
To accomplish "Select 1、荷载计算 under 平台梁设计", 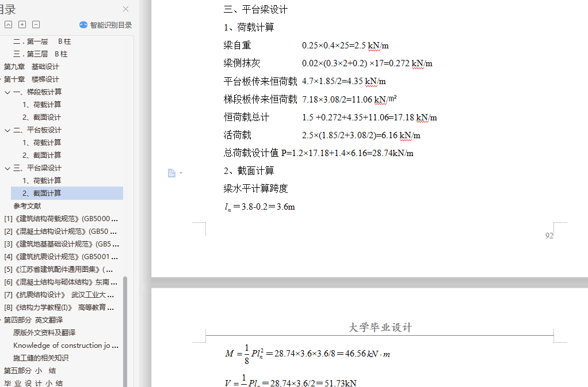I will (x=41, y=181).
